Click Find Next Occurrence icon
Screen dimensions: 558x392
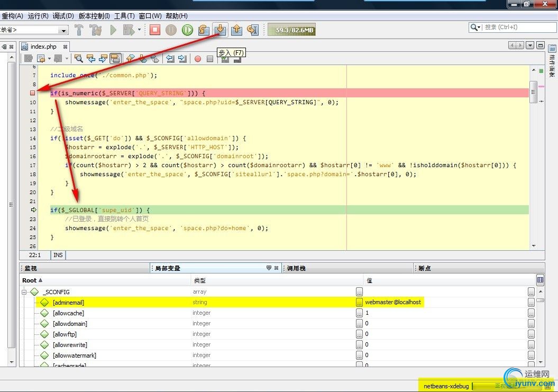click(103, 59)
